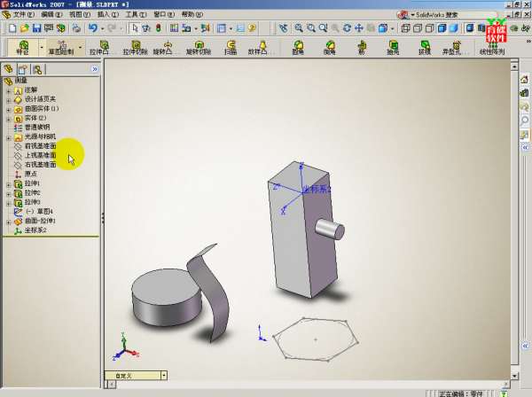Open the 工具 (Tools) menu
532x397 pixels.
click(x=136, y=15)
